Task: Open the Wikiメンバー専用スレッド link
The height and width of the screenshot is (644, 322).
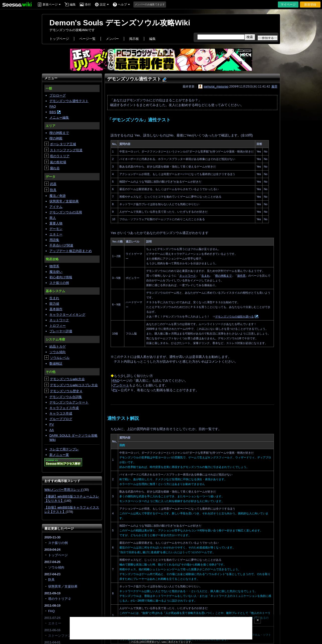Action: click(x=64, y=490)
